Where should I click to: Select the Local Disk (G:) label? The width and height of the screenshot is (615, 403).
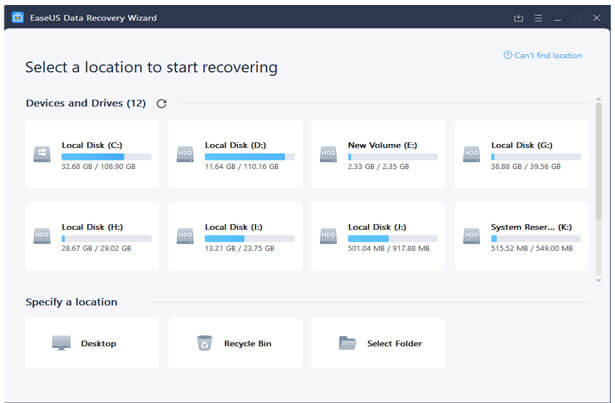pyautogui.click(x=522, y=145)
